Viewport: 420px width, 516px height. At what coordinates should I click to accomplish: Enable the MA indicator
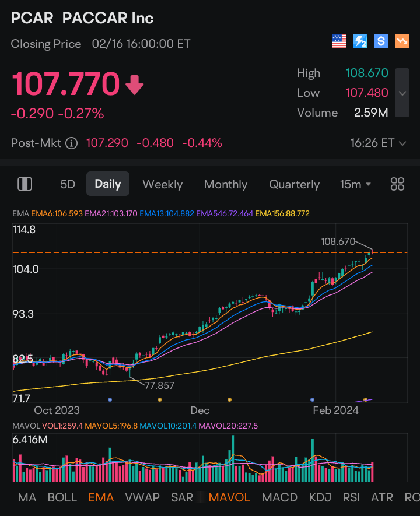[27, 497]
